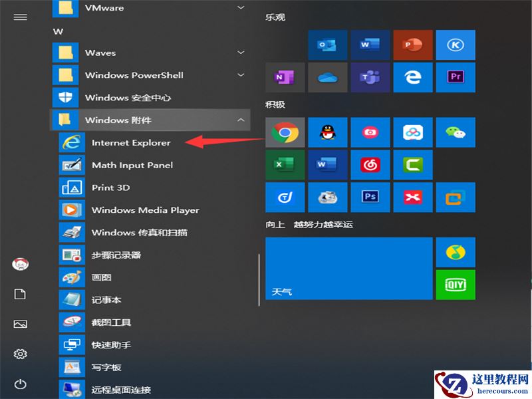Collapse the Windows 附件 folder
The image size is (532, 399).
[x=241, y=120]
